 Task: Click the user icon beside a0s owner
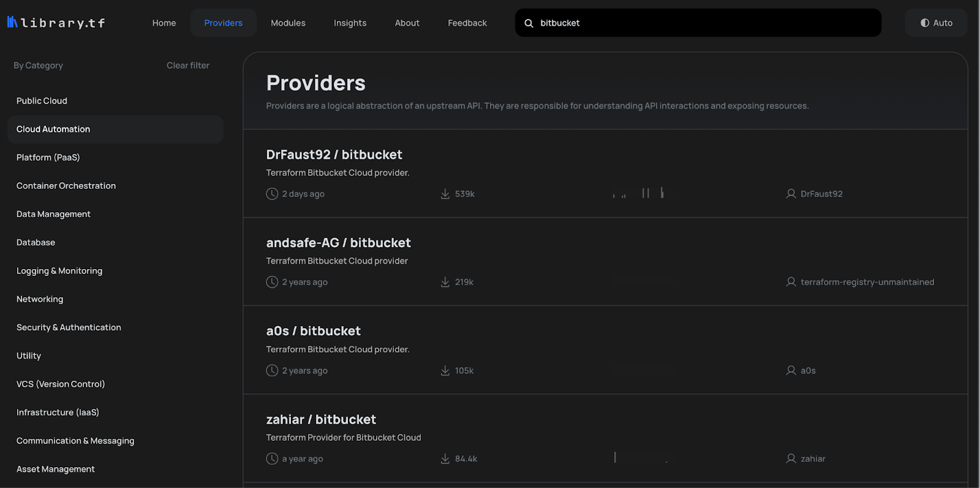pyautogui.click(x=791, y=370)
